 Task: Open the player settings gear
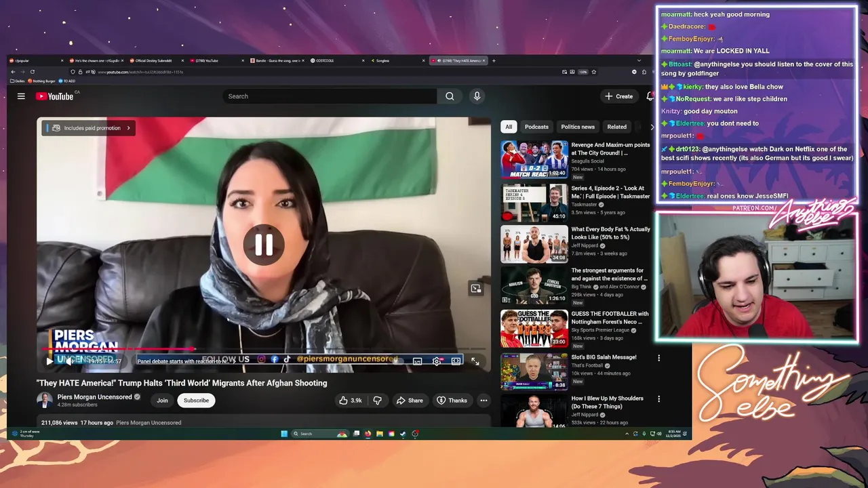tap(437, 361)
